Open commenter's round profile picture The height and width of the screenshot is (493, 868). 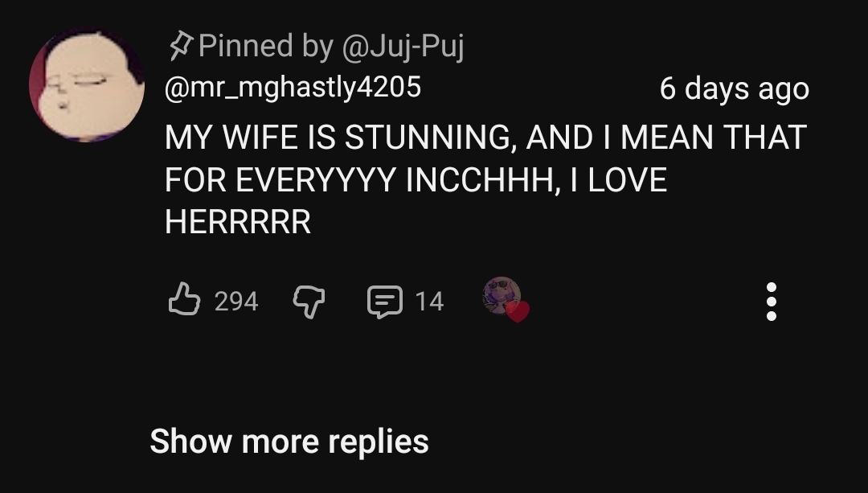coord(86,86)
